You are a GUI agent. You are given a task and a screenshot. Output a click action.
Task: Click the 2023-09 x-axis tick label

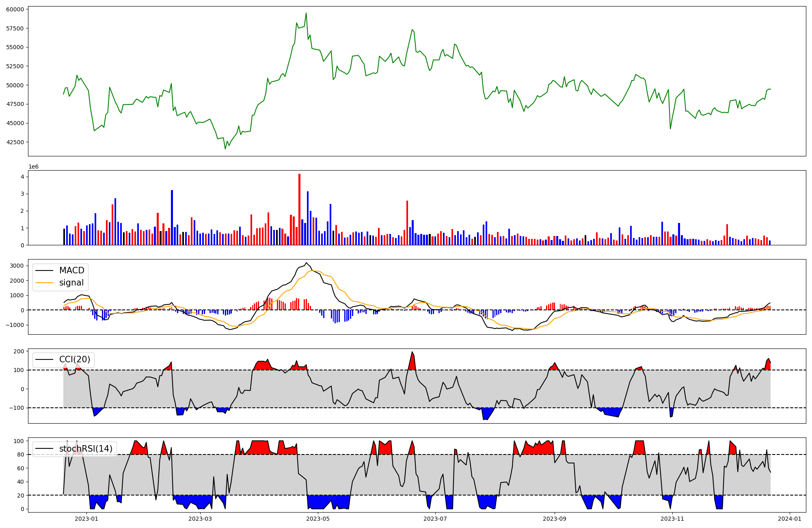click(x=554, y=519)
